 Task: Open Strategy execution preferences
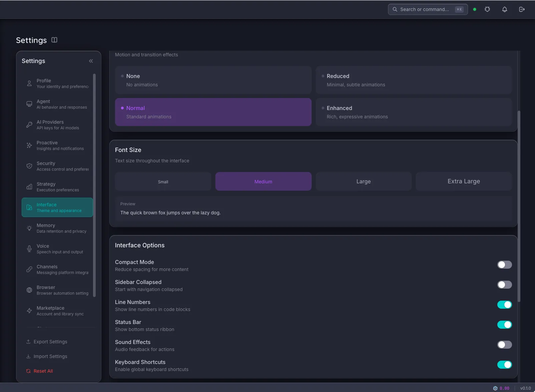tap(57, 187)
